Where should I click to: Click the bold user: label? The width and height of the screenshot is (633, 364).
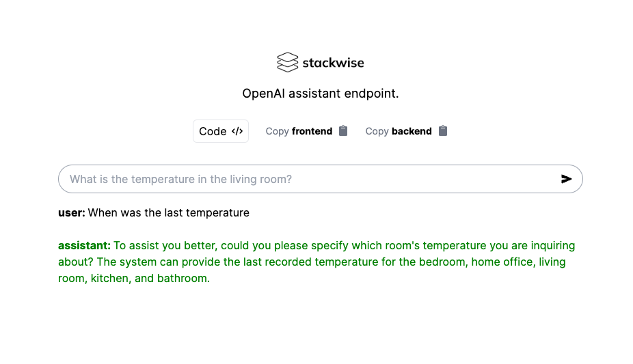[x=72, y=213]
